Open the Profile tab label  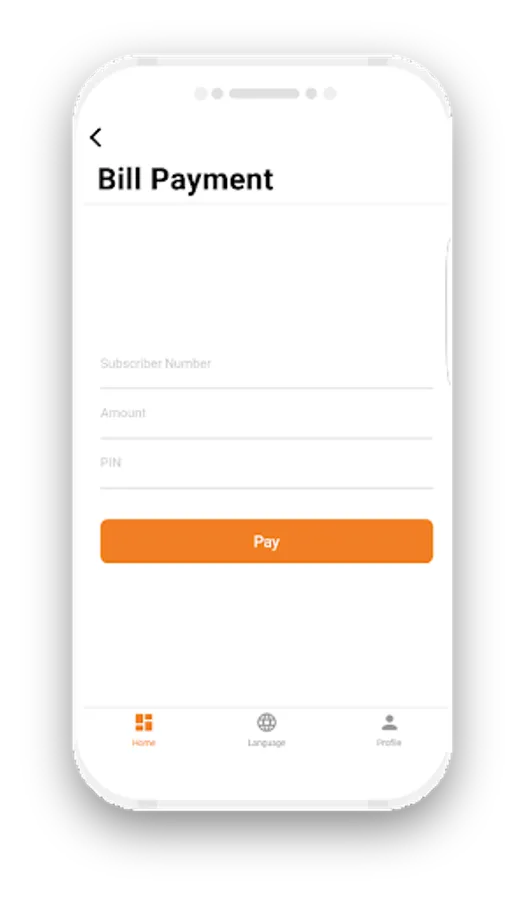pos(389,743)
